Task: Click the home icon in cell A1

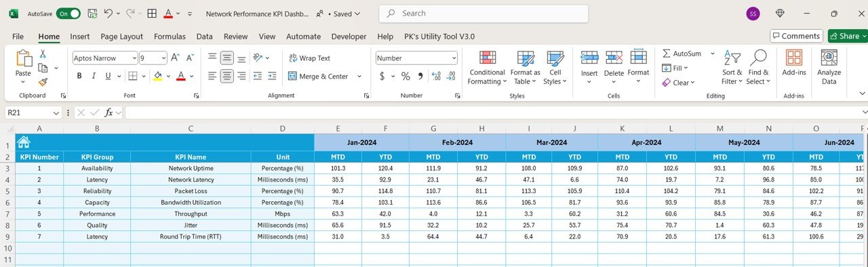Action: coord(24,142)
